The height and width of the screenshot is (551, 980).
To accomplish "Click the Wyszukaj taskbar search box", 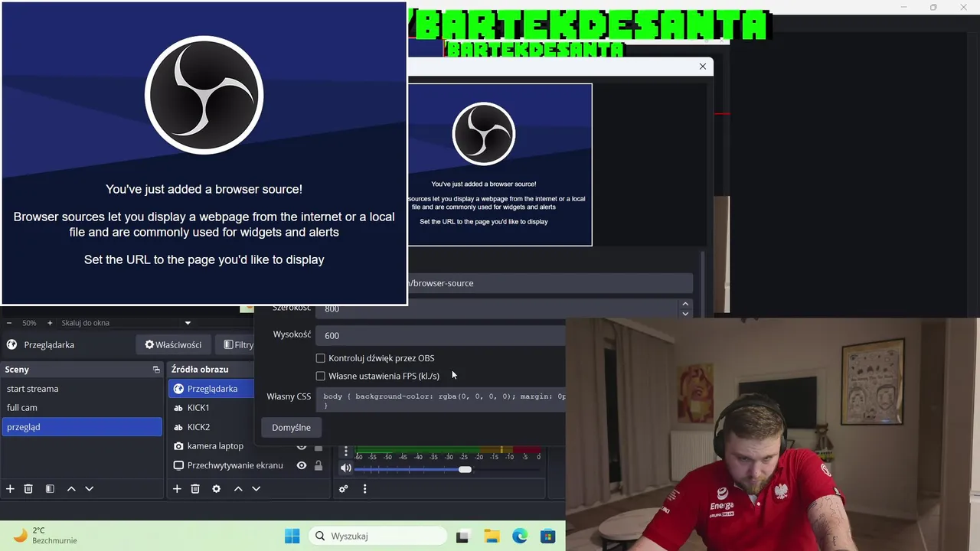I will click(378, 536).
